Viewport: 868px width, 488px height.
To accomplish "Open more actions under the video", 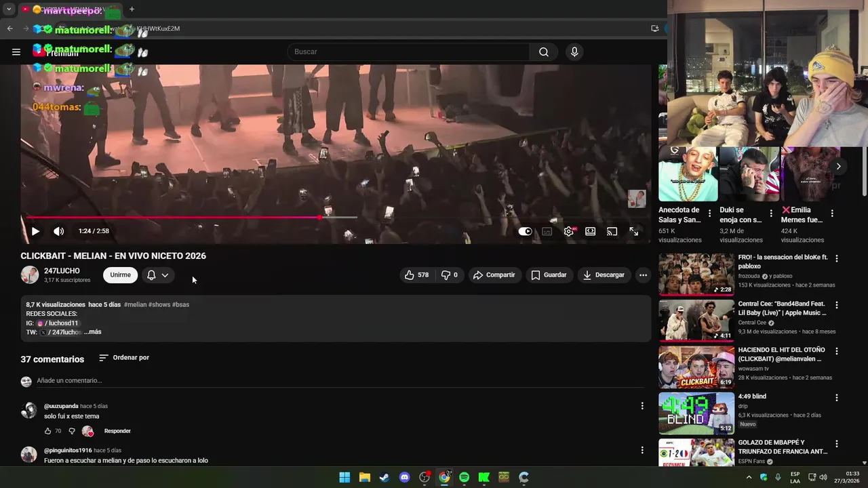I will pyautogui.click(x=643, y=274).
